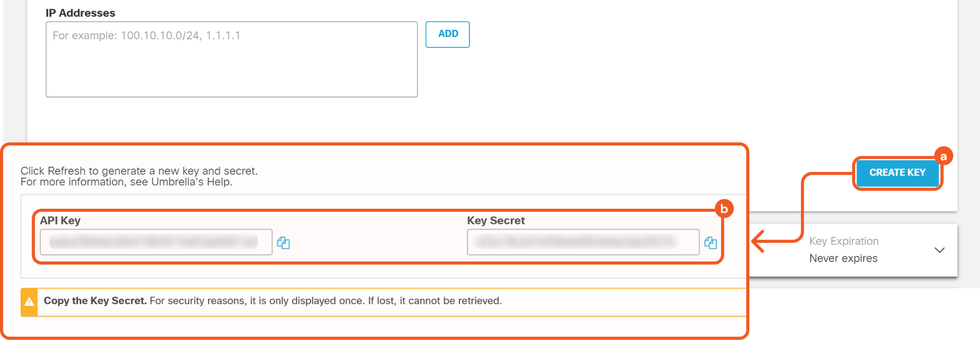980x340 pixels.
Task: Click the yellow warning triangle icon
Action: tap(29, 302)
